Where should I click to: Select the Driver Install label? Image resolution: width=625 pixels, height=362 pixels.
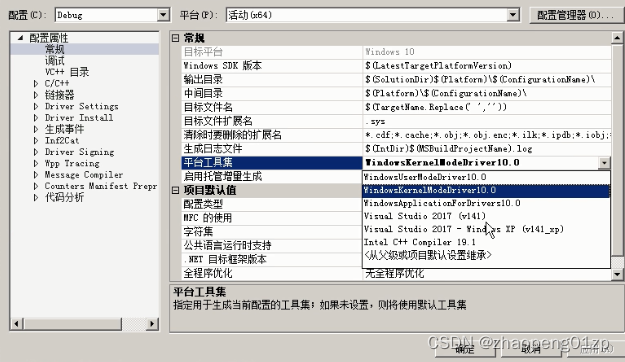tap(79, 118)
